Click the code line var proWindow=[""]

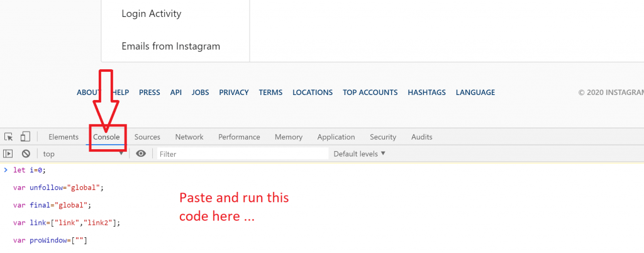click(x=50, y=240)
